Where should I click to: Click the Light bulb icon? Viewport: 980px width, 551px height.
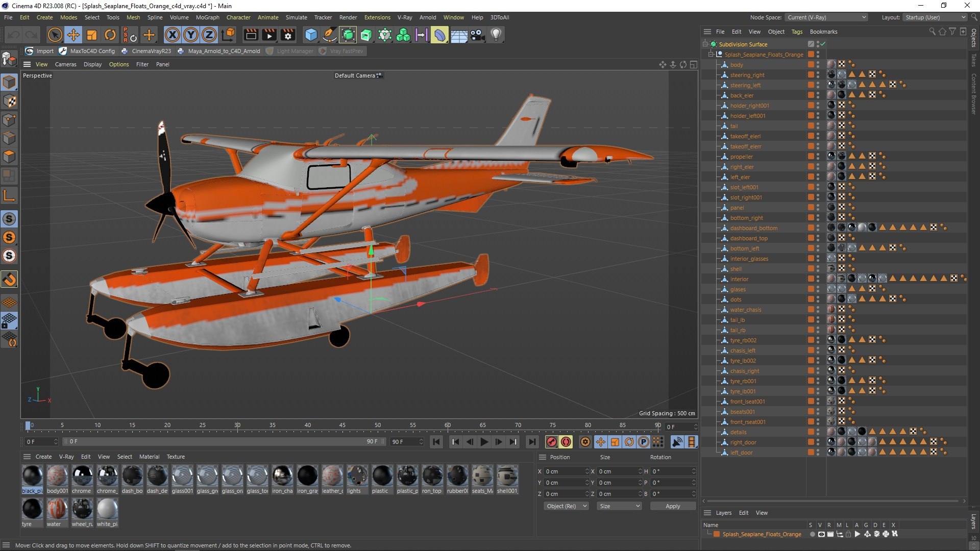[496, 35]
